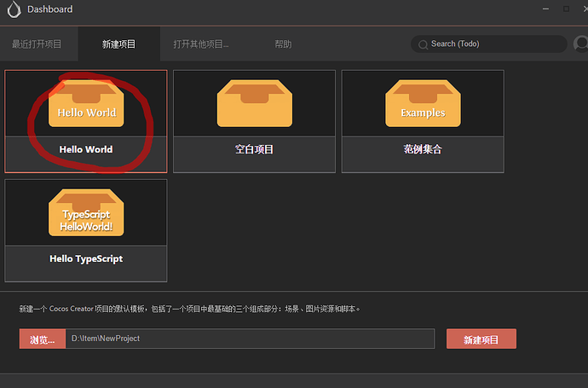The height and width of the screenshot is (388, 588).
Task: Click the D:\Item\NewProject path field
Action: coord(251,339)
